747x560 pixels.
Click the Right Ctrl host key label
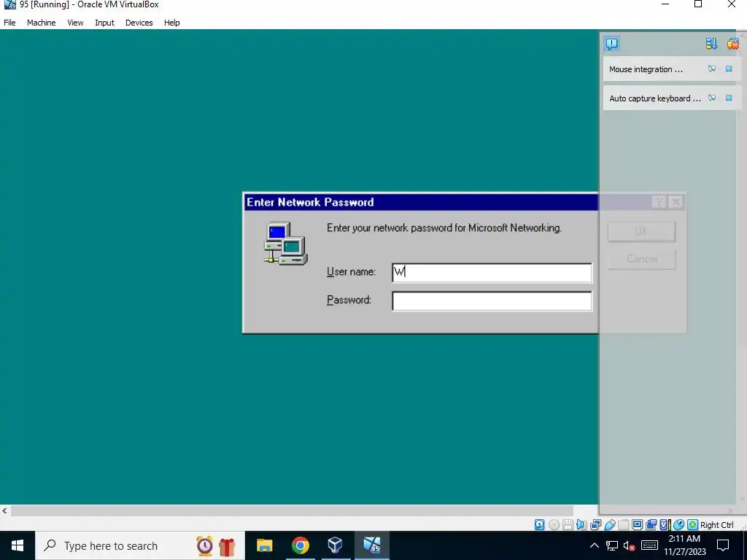pyautogui.click(x=716, y=525)
